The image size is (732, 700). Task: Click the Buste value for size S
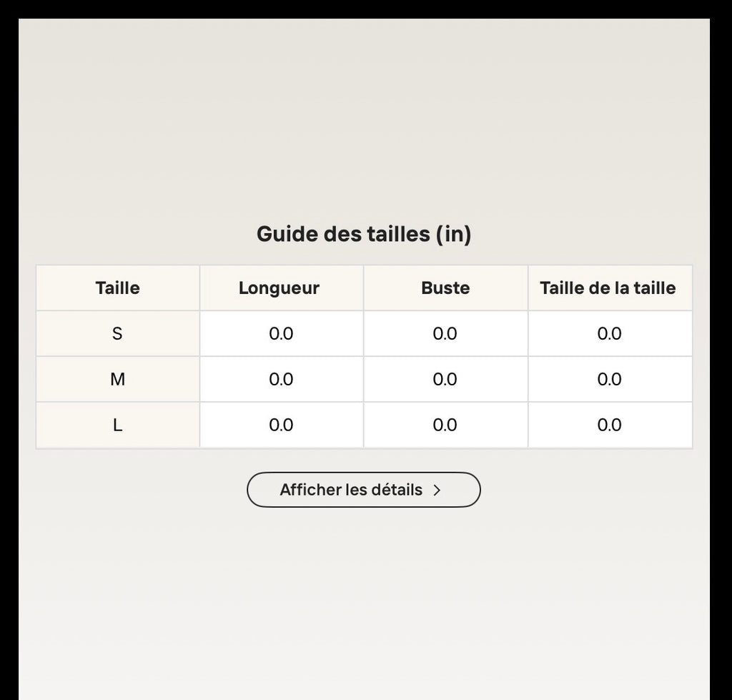[445, 333]
